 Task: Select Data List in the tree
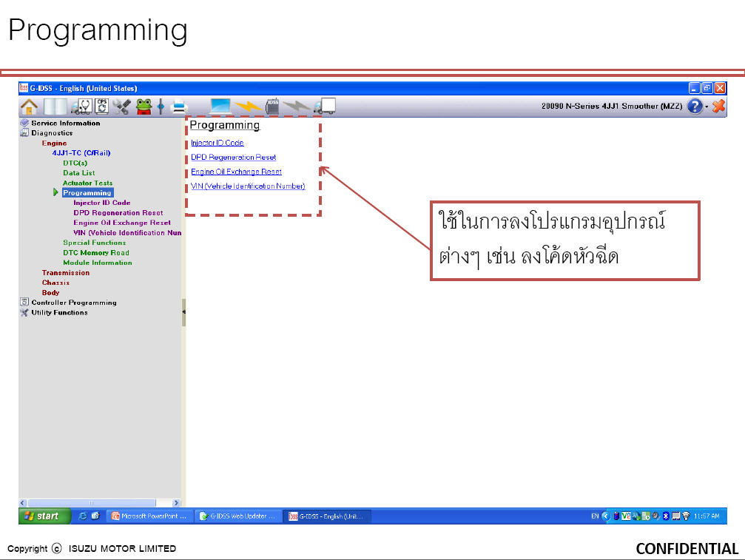(79, 173)
